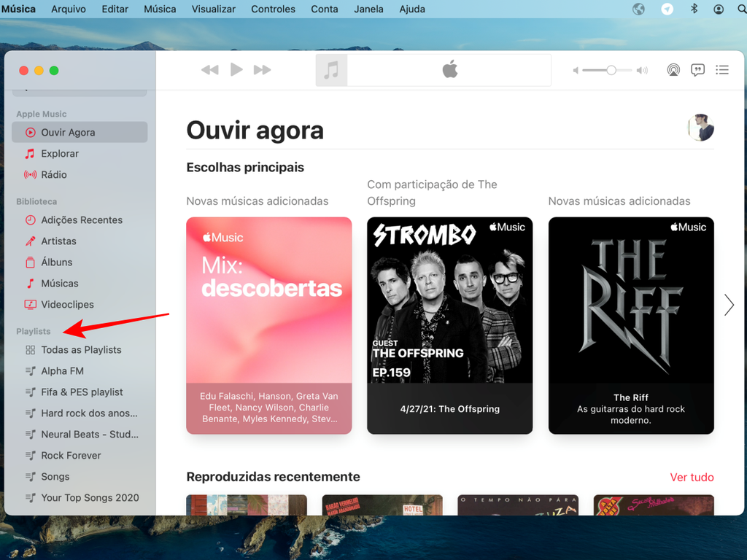Screen dimensions: 747x560
Task: Open the Ajuda menu
Action: tap(412, 9)
